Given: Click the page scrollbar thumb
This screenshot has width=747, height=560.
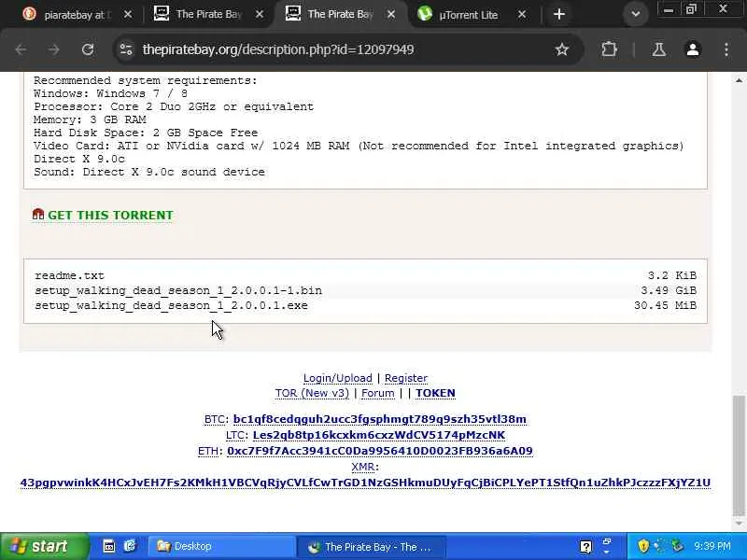Looking at the screenshot, I should (739, 455).
